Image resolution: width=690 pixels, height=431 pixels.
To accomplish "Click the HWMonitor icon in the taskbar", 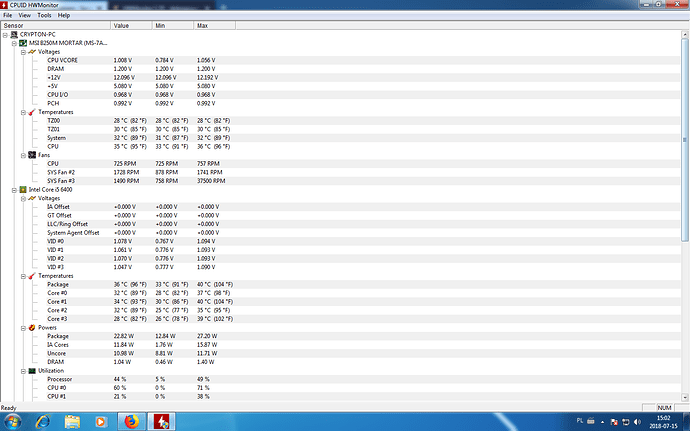I will [163, 420].
